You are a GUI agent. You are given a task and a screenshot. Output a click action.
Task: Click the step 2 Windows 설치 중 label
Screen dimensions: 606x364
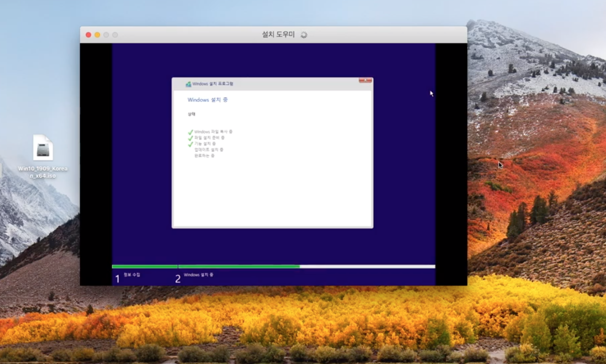point(198,275)
